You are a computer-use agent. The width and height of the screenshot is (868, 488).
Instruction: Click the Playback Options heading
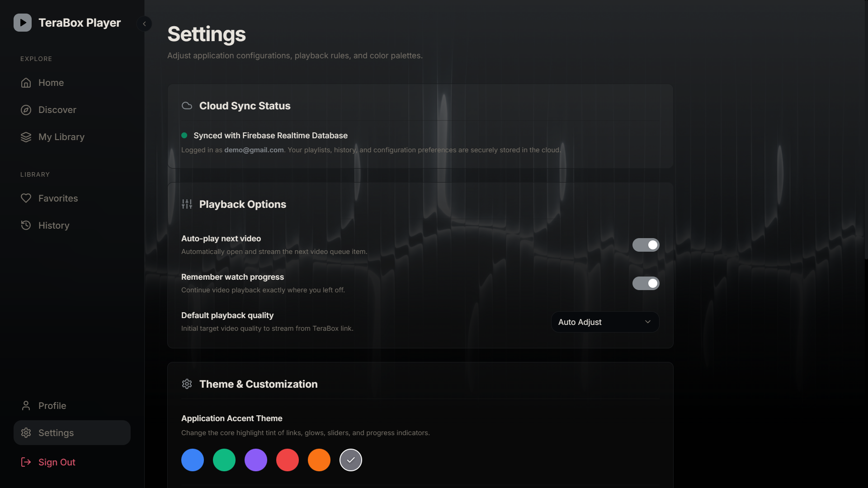pos(243,204)
